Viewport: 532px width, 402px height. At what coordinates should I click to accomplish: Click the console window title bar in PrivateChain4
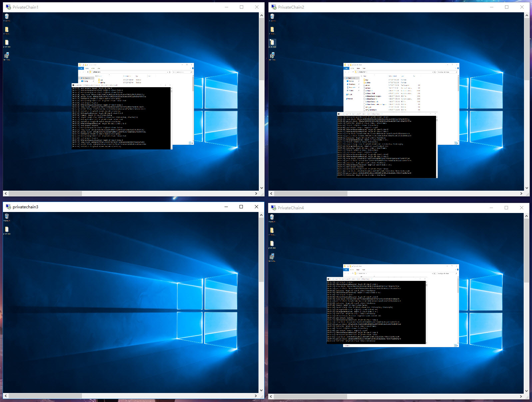coord(376,279)
